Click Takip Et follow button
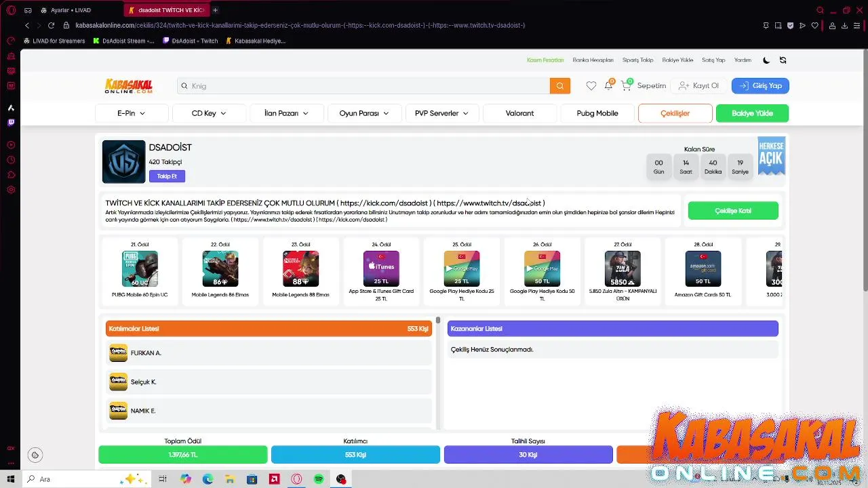Image resolution: width=868 pixels, height=488 pixels. (x=167, y=176)
